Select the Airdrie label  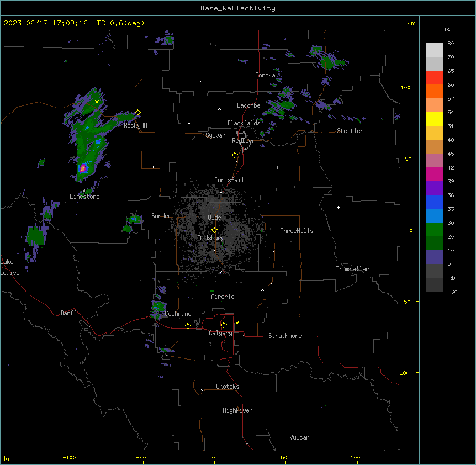pos(223,297)
